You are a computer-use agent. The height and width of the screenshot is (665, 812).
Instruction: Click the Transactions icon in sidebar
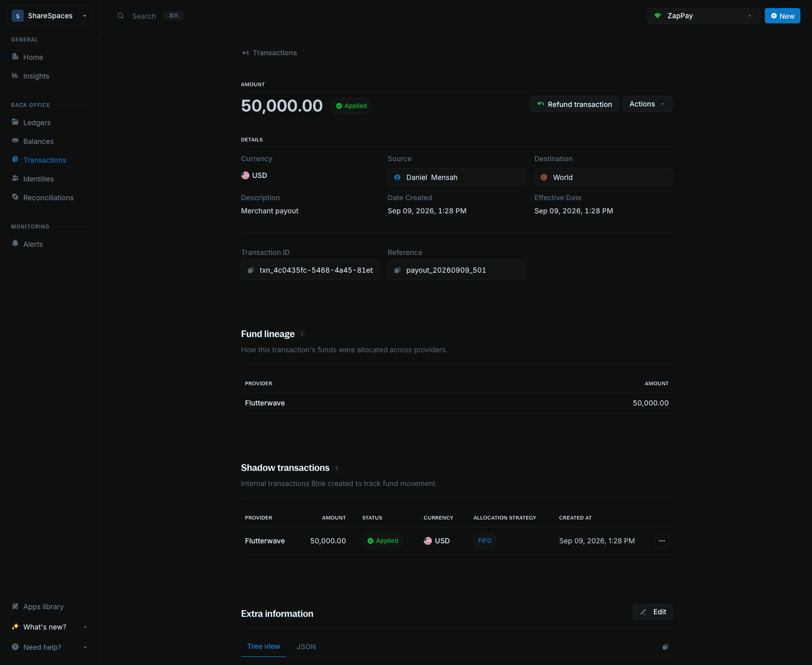(x=15, y=159)
